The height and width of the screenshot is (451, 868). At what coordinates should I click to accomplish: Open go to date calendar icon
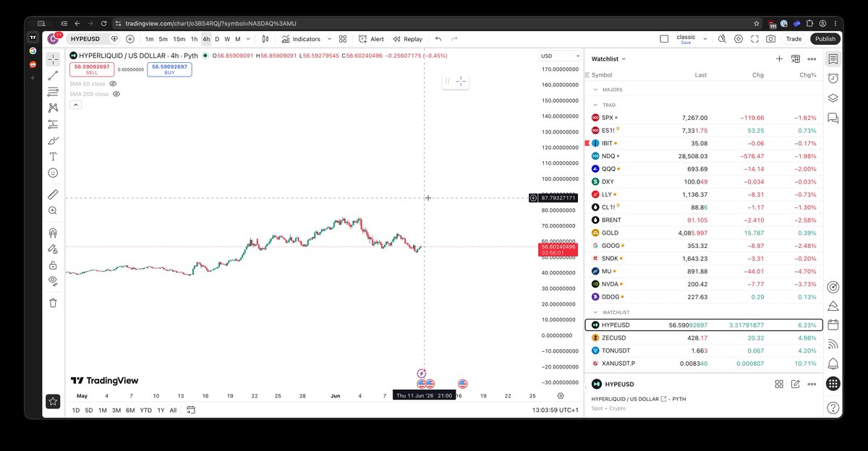tap(191, 410)
